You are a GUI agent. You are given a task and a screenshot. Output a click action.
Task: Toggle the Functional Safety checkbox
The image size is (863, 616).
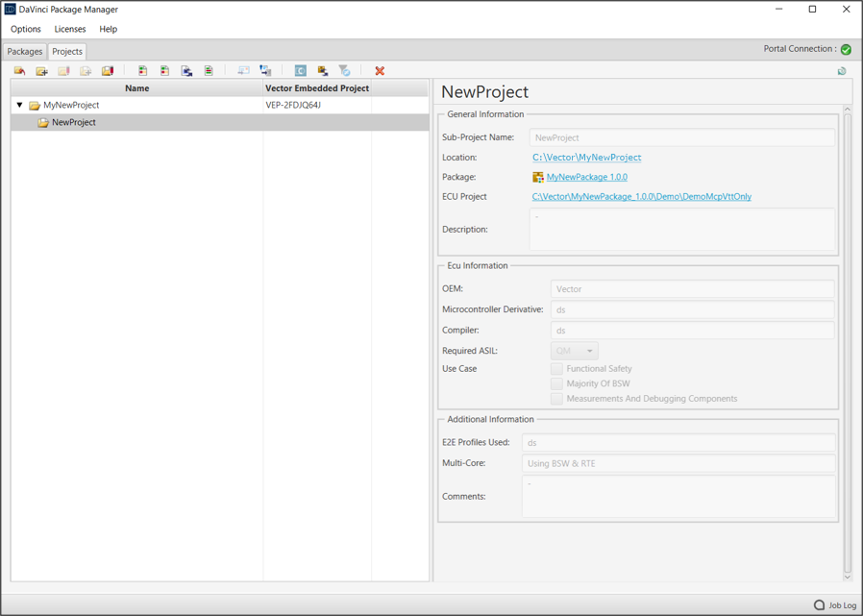coord(556,369)
